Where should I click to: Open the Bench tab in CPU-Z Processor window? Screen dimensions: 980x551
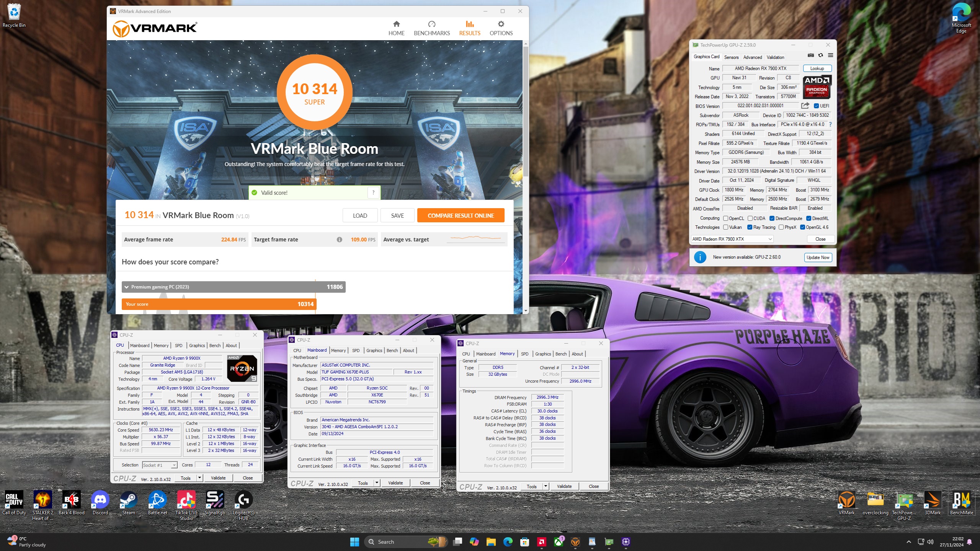(215, 346)
